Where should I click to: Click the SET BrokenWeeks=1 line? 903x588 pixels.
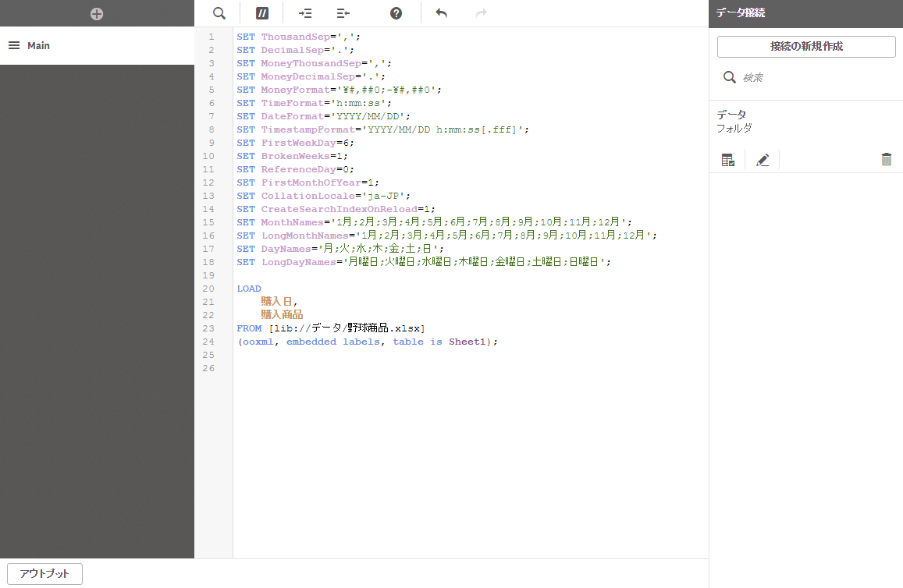tap(293, 156)
